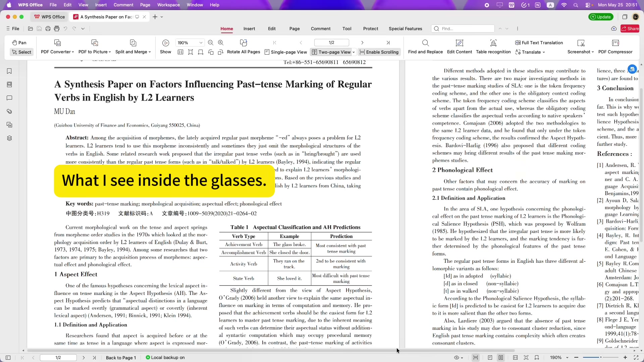
Task: Expand the Two-page View dropdown arrow
Action: pyautogui.click(x=354, y=52)
